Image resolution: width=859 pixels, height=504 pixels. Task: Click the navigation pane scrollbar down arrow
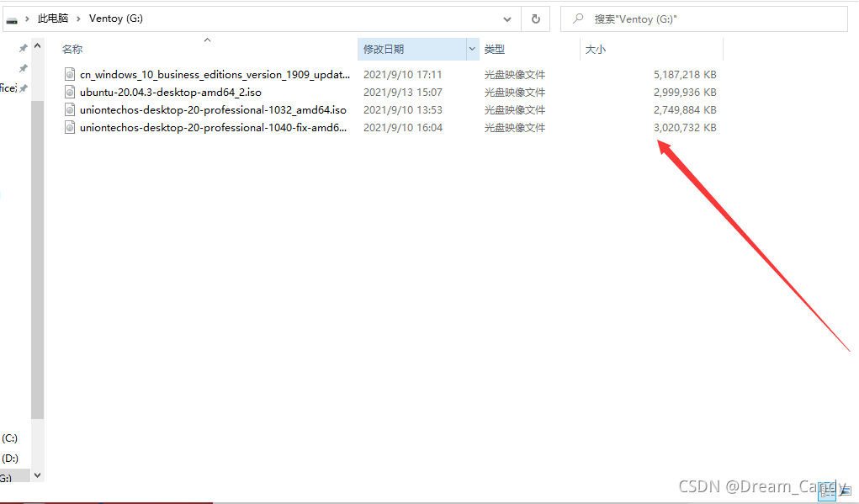pos(37,475)
